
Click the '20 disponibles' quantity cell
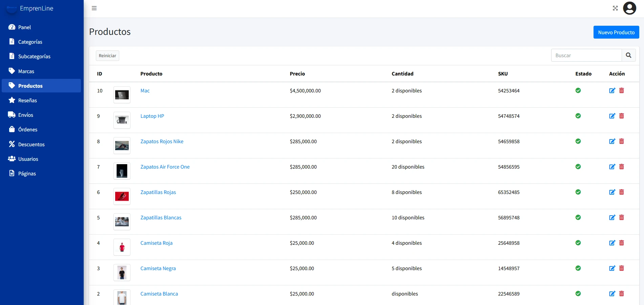click(408, 167)
